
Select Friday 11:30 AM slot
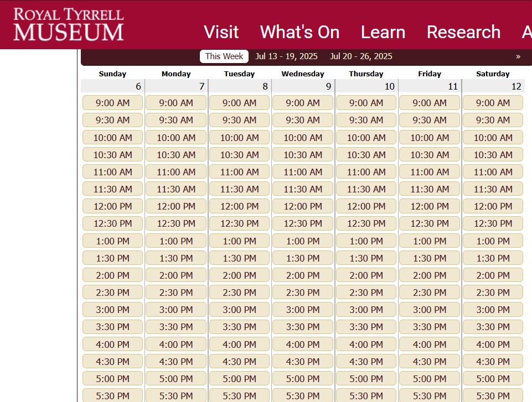(430, 189)
